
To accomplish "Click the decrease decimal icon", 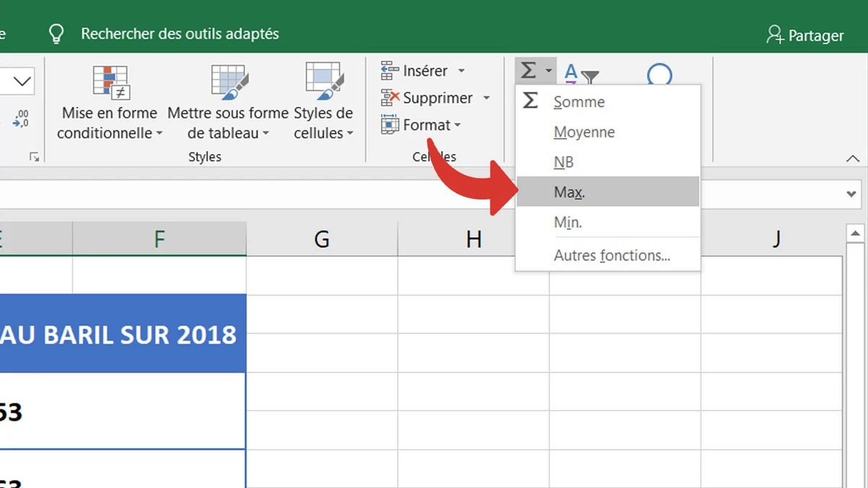I will coord(20,119).
